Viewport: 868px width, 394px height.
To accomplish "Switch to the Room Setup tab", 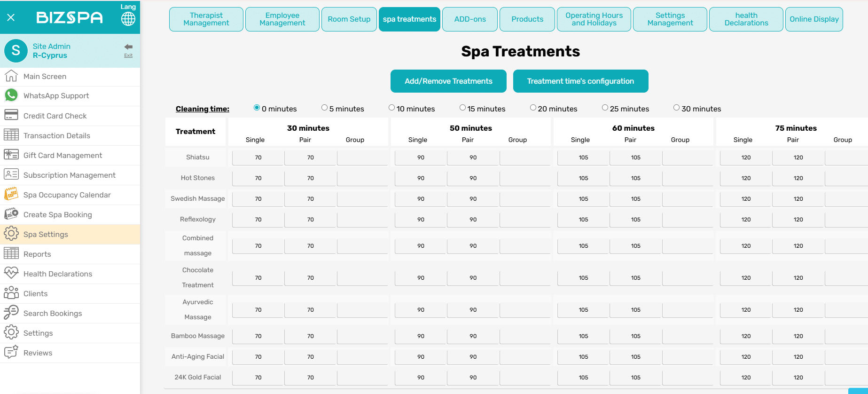I will tap(349, 19).
